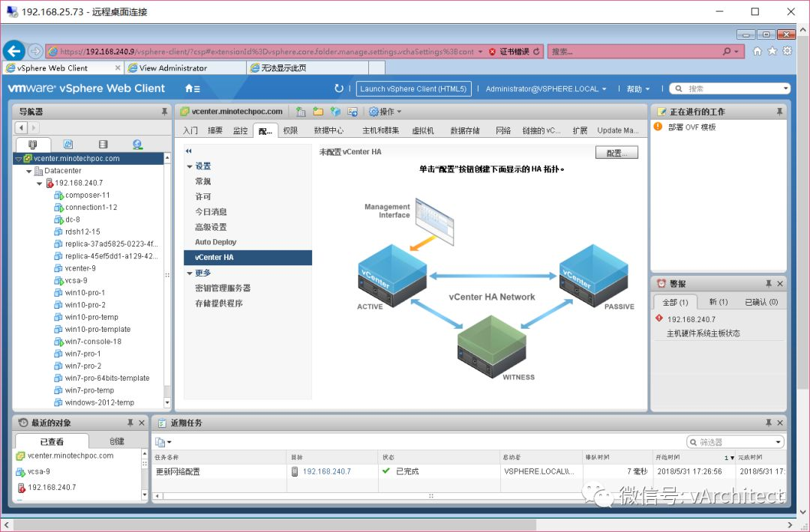
Task: Refresh the vSphere Web Client view
Action: [x=339, y=88]
